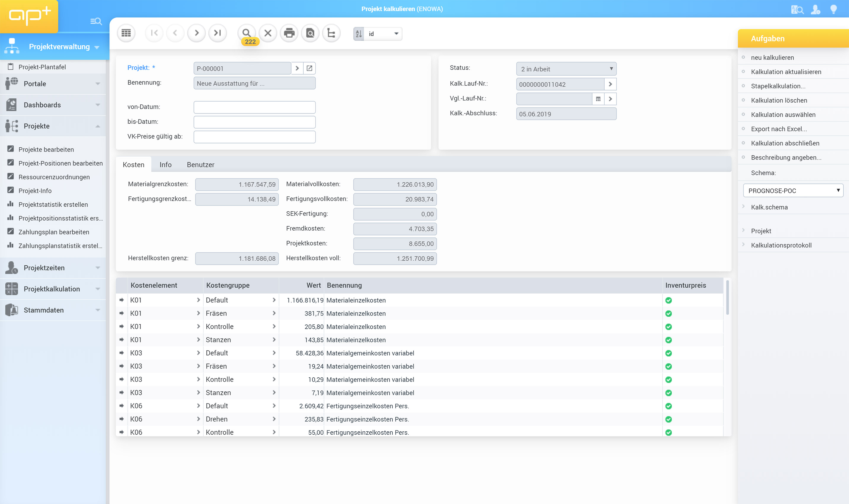Image resolution: width=849 pixels, height=504 pixels.
Task: Click the sort order toggle icon
Action: click(359, 34)
